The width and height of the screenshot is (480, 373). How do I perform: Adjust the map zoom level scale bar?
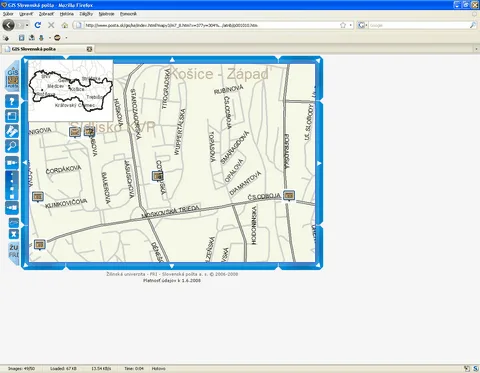pos(12,185)
